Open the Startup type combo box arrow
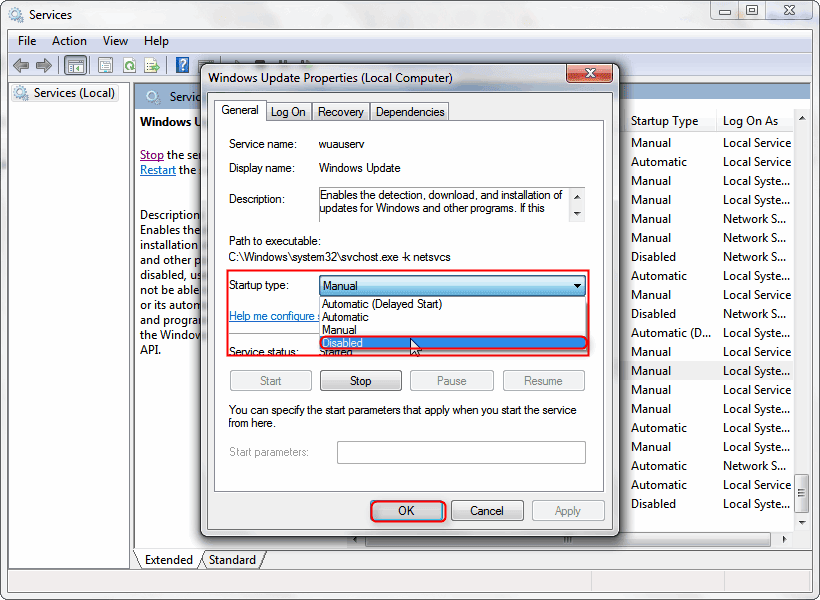Image resolution: width=820 pixels, height=600 pixels. pos(577,286)
